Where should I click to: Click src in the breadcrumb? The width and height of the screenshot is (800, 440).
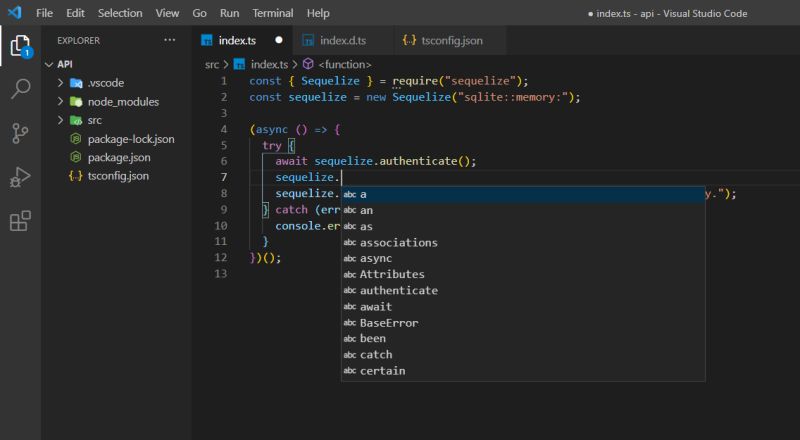[x=212, y=64]
